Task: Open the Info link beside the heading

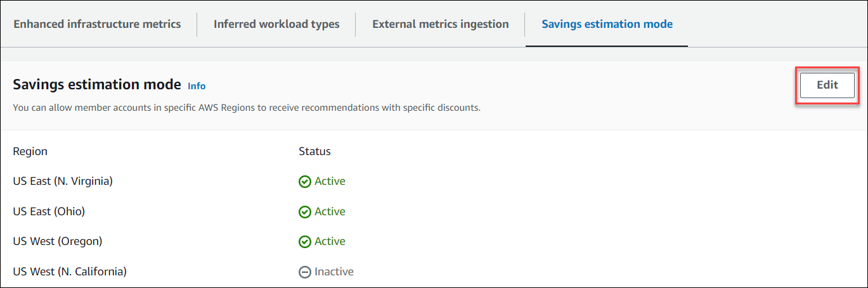Action: click(x=197, y=86)
